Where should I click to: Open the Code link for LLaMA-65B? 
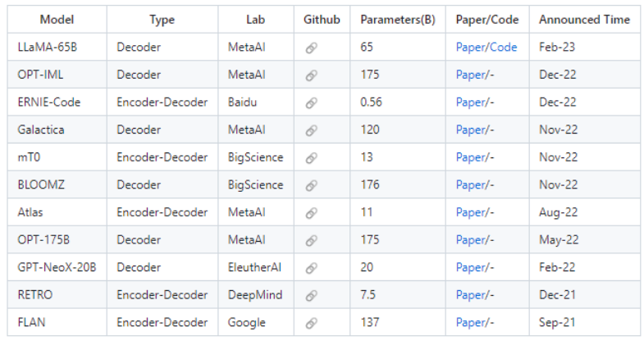[503, 48]
